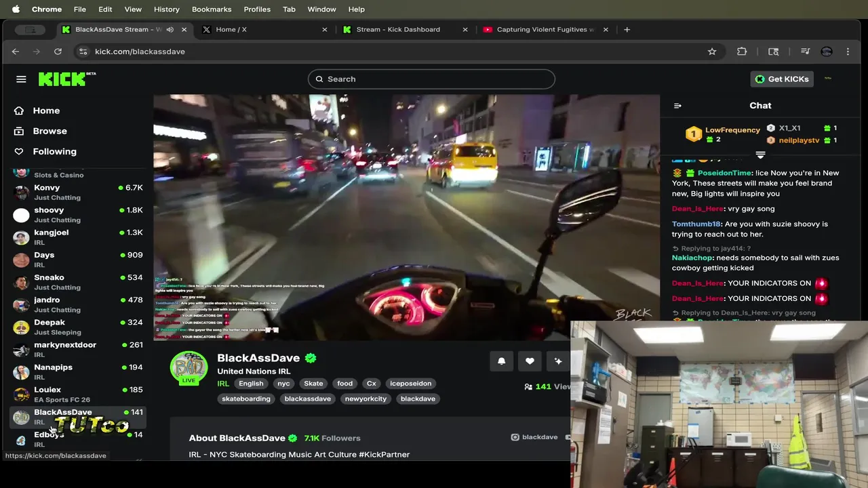The image size is (868, 488).
Task: Select the Cx tag
Action: tap(372, 384)
